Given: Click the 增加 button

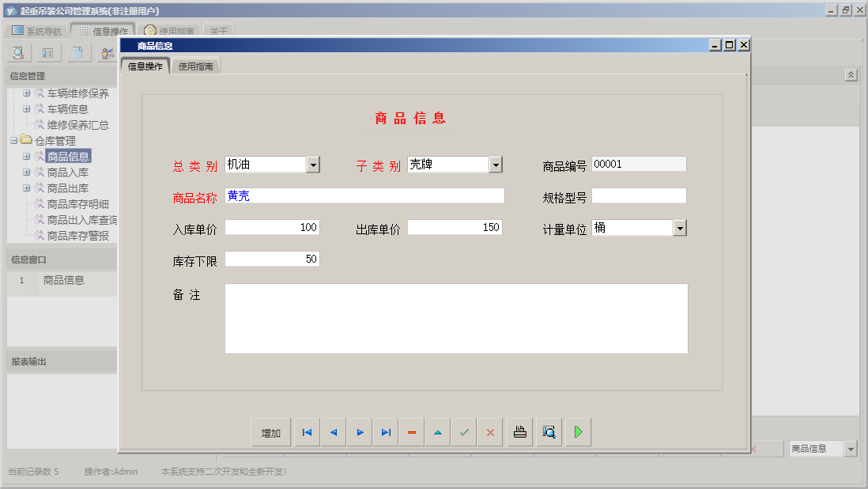Looking at the screenshot, I should [271, 431].
